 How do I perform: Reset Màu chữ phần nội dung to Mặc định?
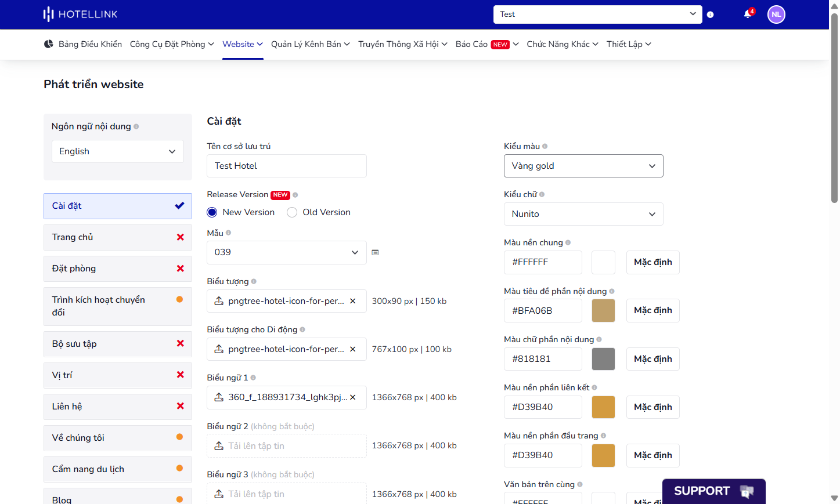click(653, 359)
